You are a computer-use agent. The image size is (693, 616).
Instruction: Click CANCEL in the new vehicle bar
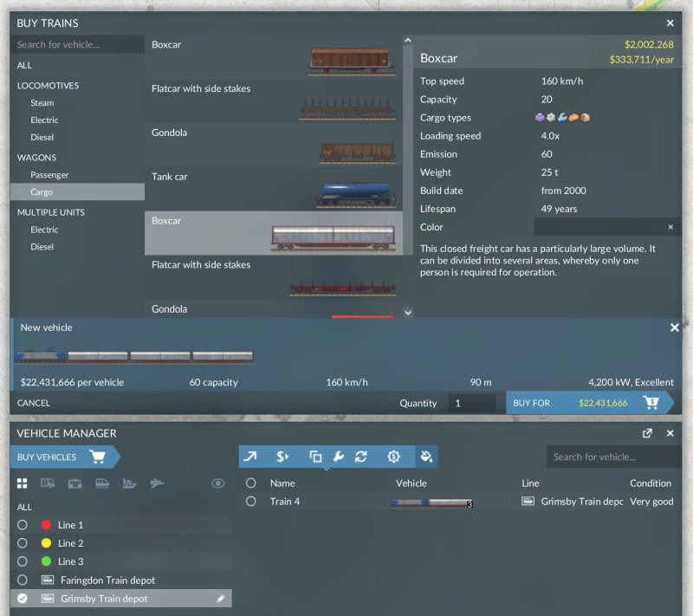click(34, 403)
